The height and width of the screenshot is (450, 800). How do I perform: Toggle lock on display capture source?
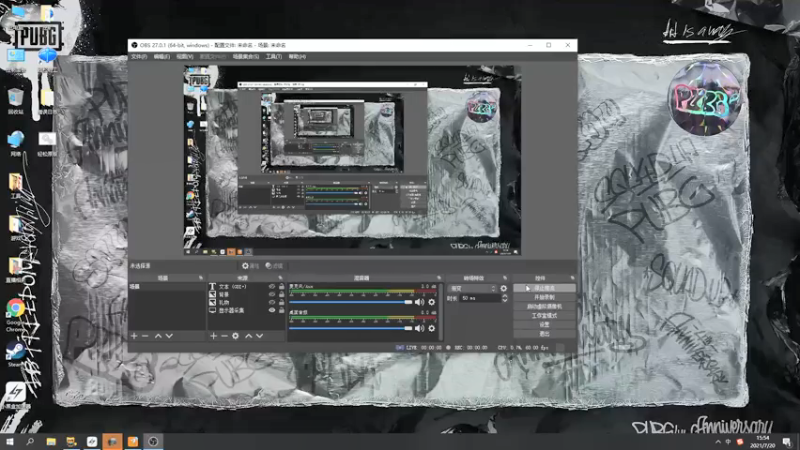(x=281, y=310)
